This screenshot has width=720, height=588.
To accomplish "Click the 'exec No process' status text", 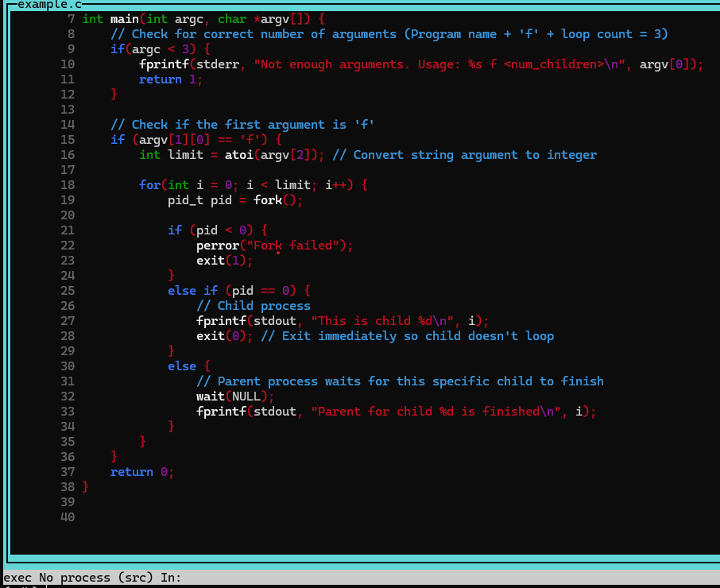I will (x=57, y=578).
